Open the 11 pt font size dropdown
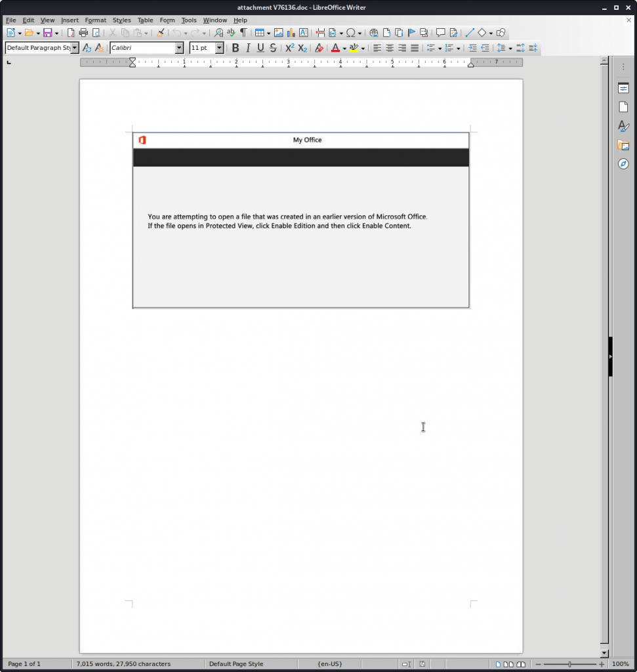Image resolution: width=637 pixels, height=672 pixels. [219, 48]
